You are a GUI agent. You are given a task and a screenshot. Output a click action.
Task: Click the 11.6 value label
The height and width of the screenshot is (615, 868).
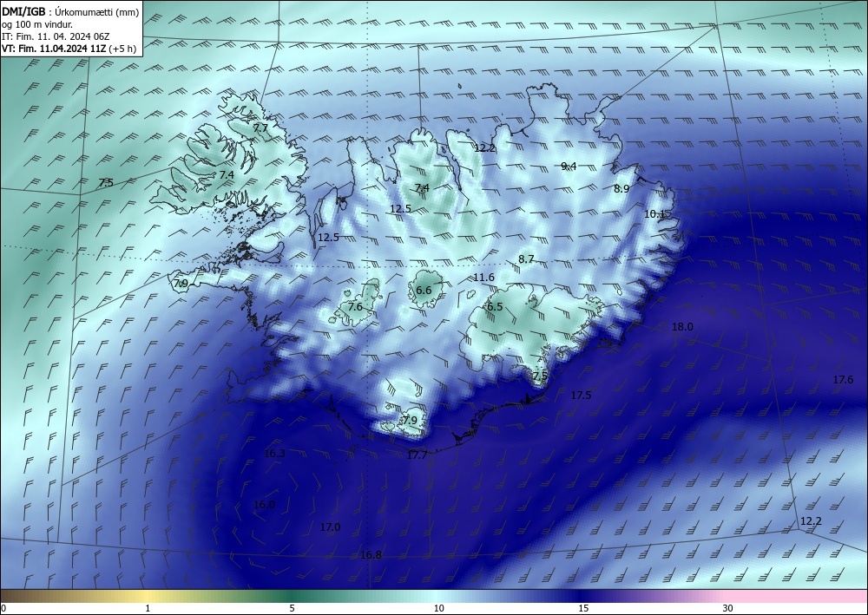(x=483, y=277)
